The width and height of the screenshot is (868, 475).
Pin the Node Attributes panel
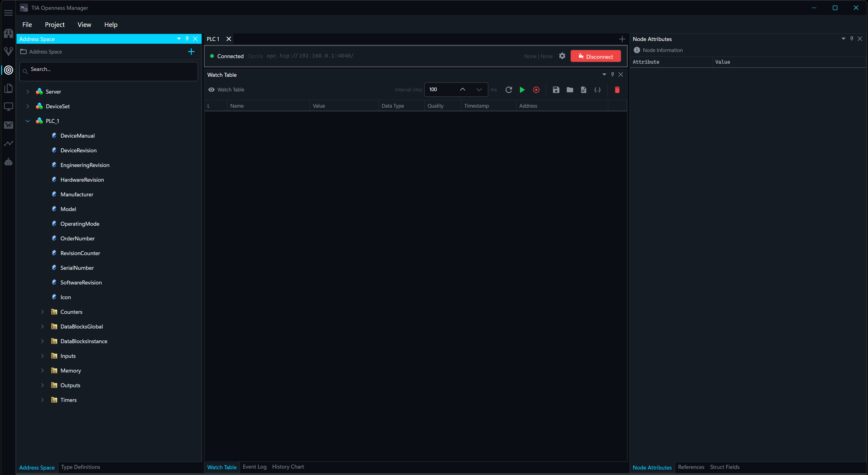click(x=851, y=39)
